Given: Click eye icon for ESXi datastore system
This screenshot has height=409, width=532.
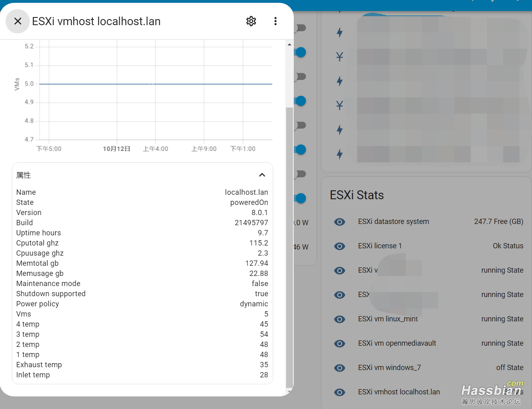Looking at the screenshot, I should 340,222.
